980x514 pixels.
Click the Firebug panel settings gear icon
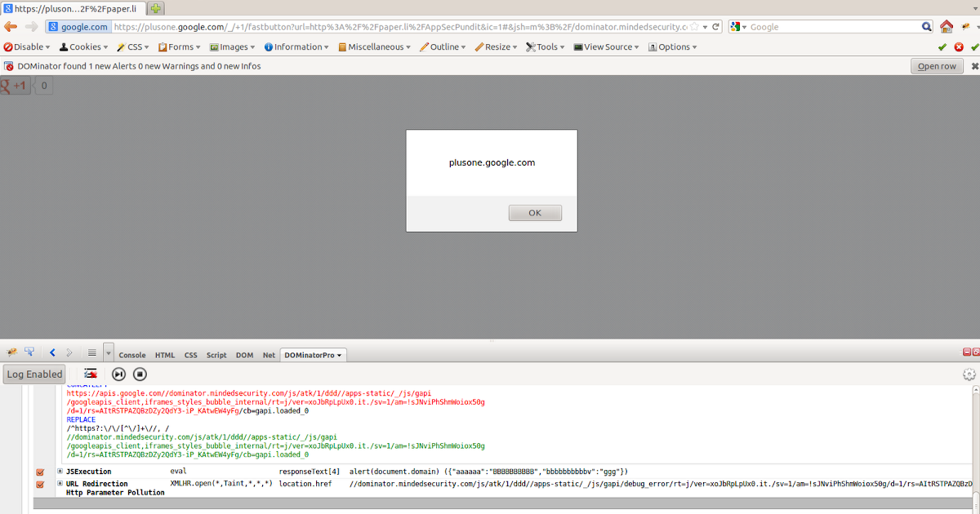click(969, 374)
